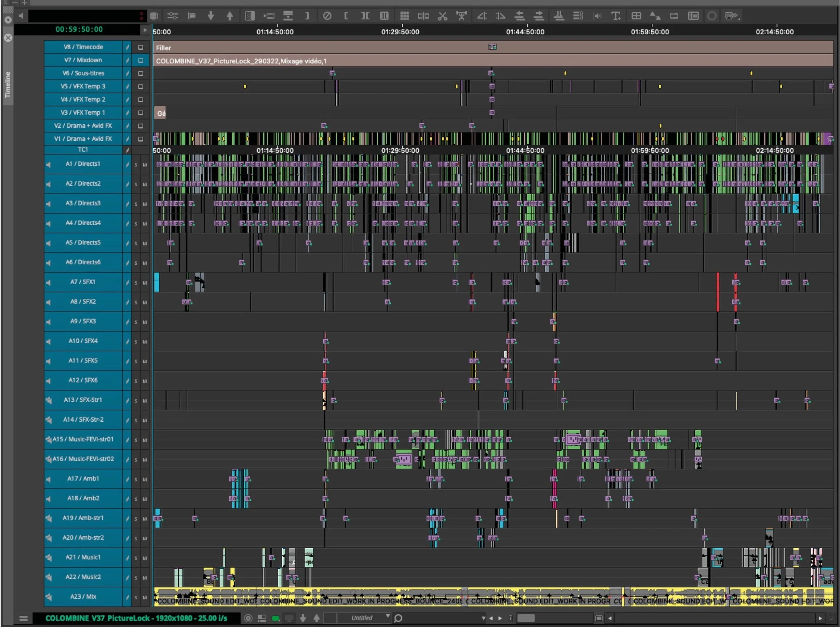Toggle monitor on V7 / Mixdown track
840x628 pixels.
click(140, 60)
